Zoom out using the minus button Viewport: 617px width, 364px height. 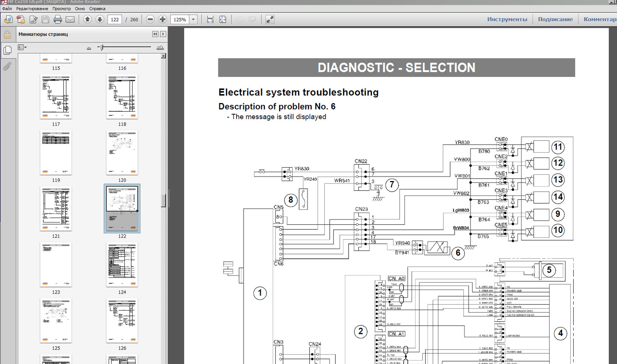[150, 20]
